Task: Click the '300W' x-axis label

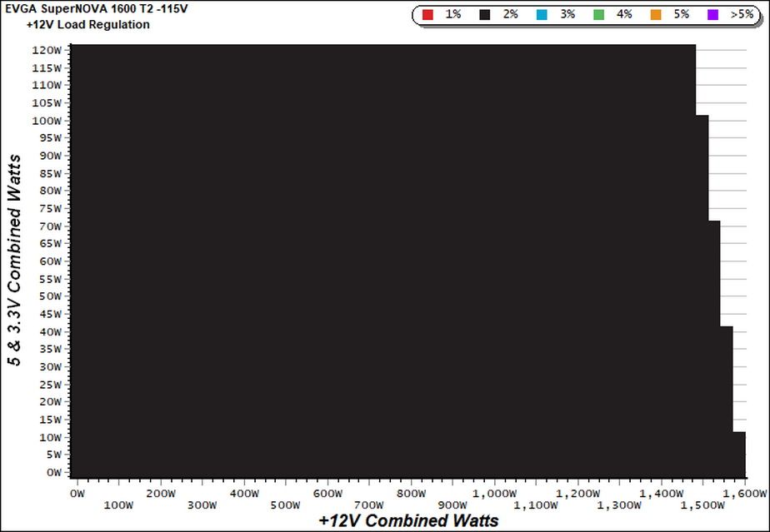Action: click(x=202, y=505)
